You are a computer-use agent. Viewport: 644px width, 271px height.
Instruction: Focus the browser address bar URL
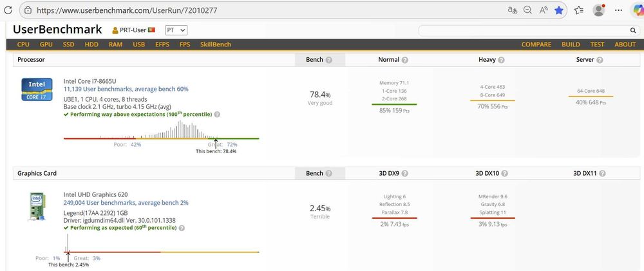point(126,10)
